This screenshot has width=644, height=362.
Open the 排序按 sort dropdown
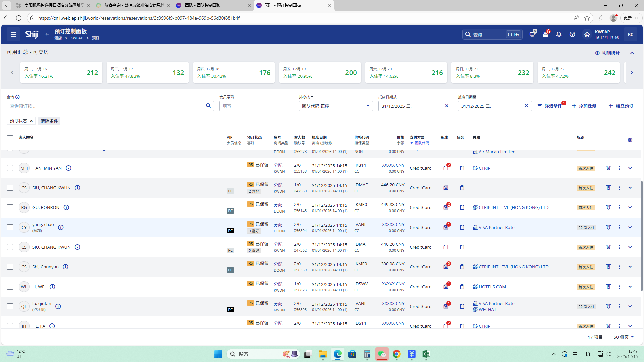335,106
